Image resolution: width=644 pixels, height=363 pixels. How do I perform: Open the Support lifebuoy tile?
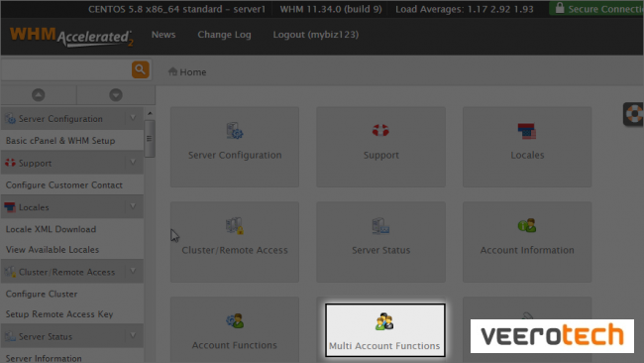380,147
